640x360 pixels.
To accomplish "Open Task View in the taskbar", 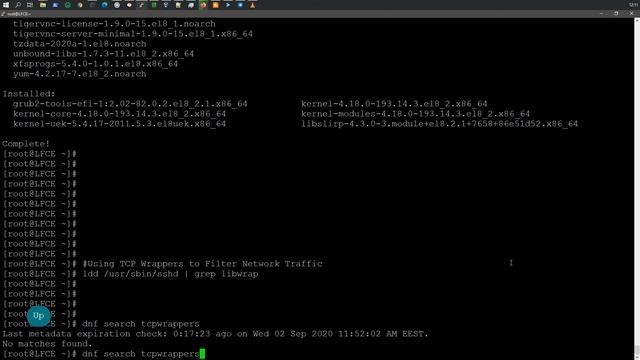I will pos(30,5).
